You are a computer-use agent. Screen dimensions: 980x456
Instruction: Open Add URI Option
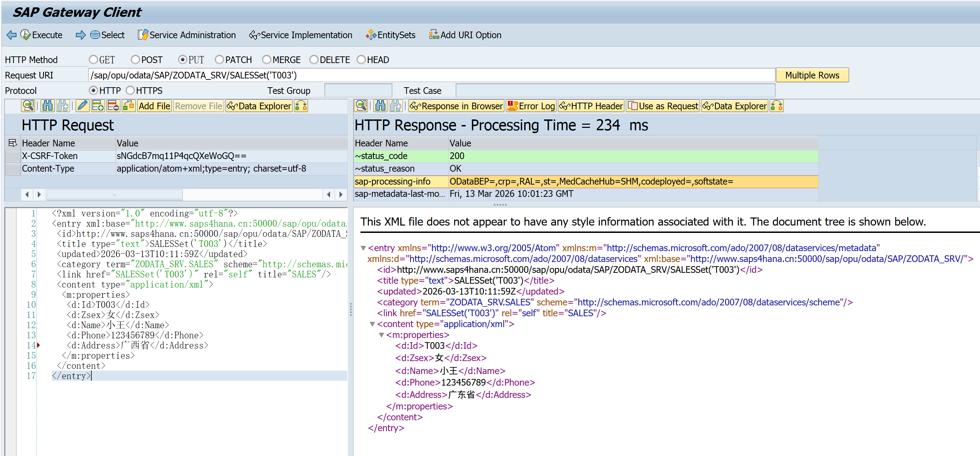point(465,35)
